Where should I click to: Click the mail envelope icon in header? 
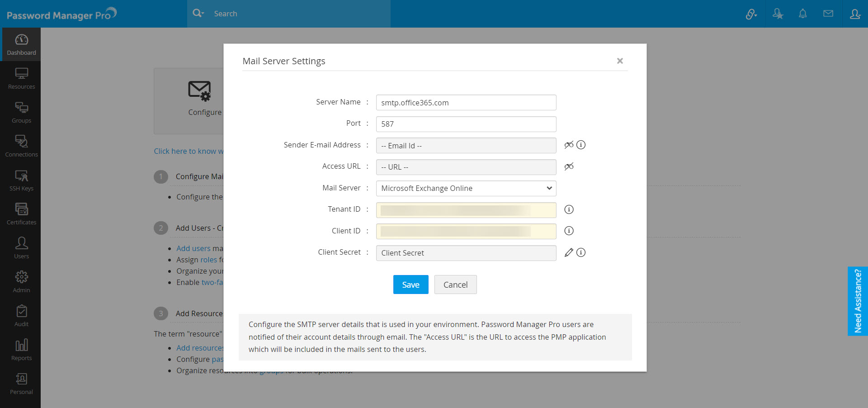pyautogui.click(x=828, y=14)
